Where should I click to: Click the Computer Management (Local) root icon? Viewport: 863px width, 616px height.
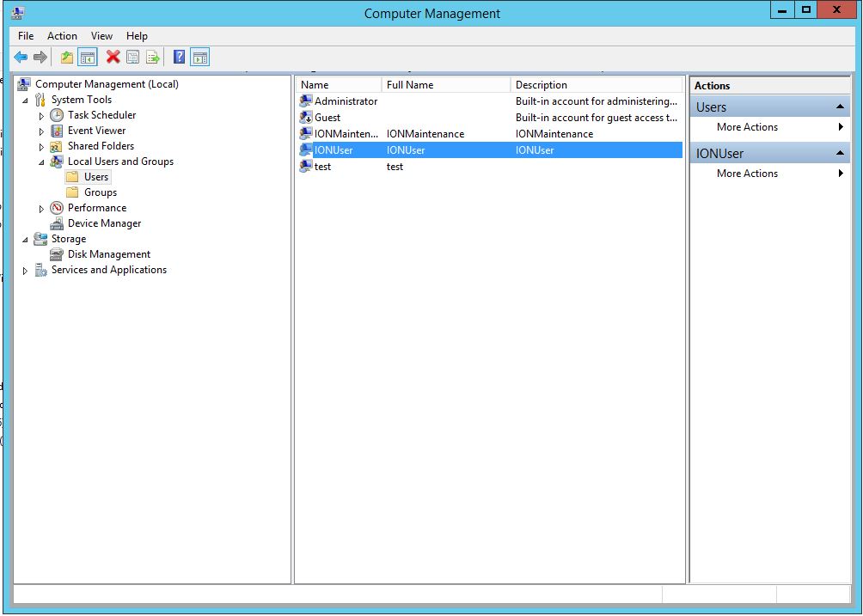[24, 84]
